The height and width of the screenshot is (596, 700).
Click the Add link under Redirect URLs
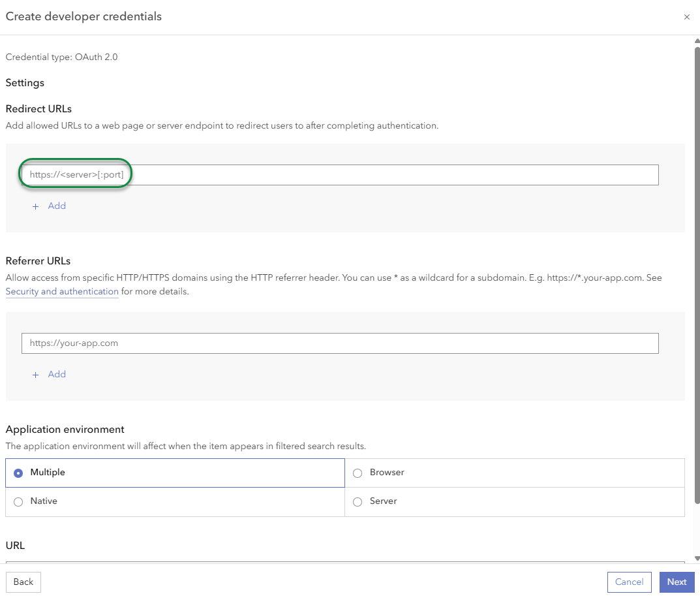click(x=57, y=206)
